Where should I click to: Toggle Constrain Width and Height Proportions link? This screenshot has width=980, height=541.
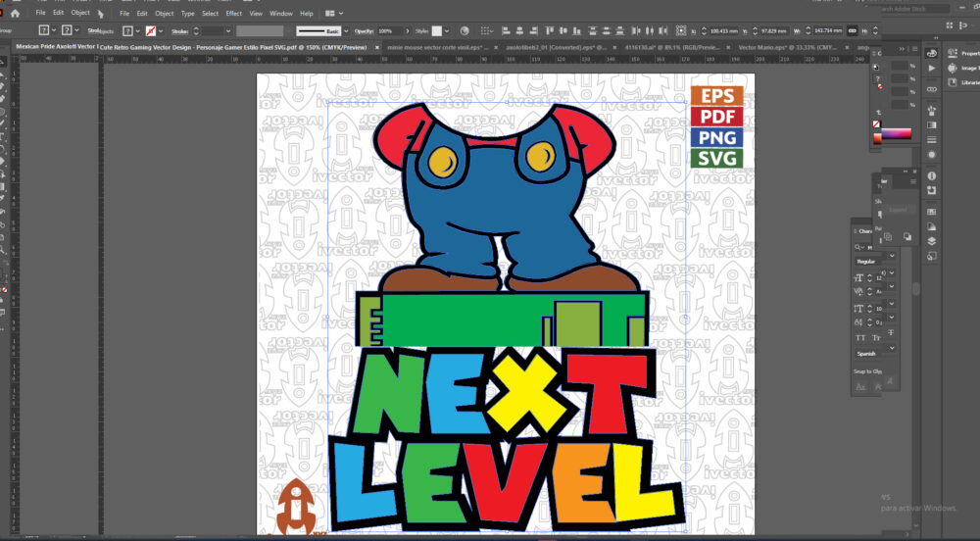(x=853, y=30)
